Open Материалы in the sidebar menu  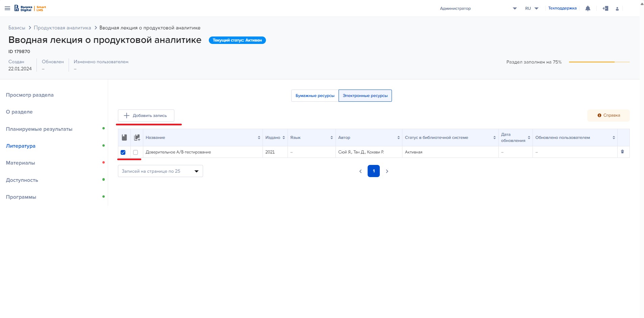coord(20,163)
